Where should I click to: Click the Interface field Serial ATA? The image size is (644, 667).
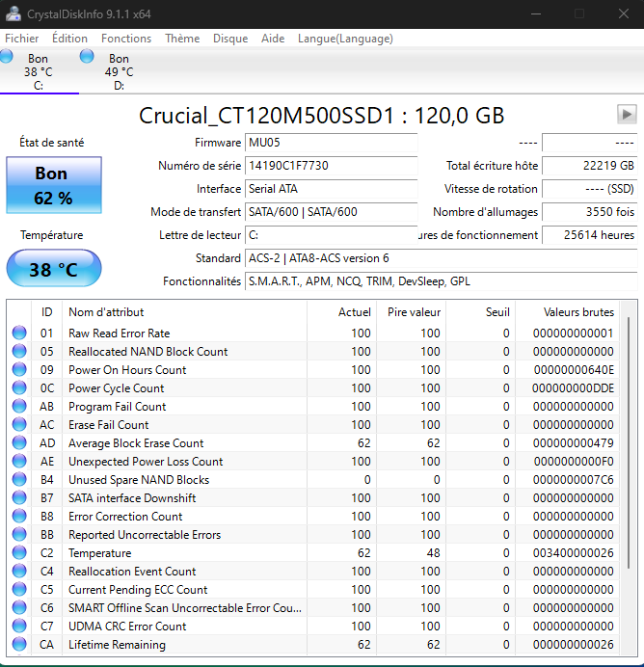point(331,189)
